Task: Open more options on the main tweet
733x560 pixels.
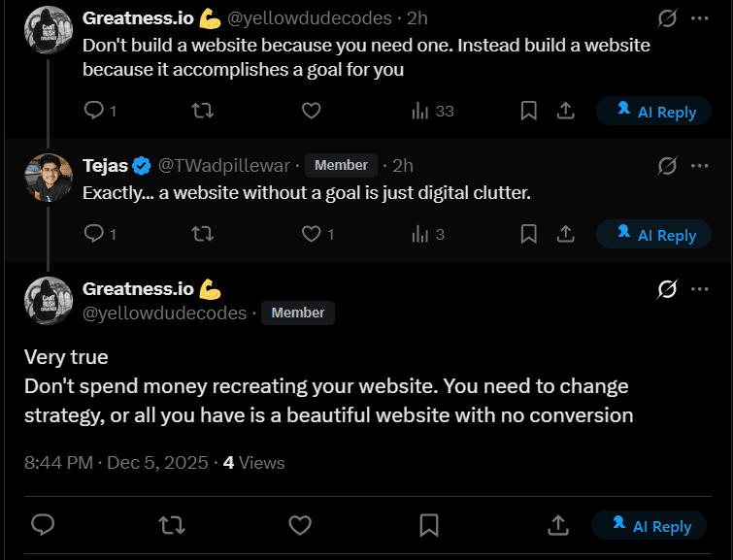Action: pos(699,288)
